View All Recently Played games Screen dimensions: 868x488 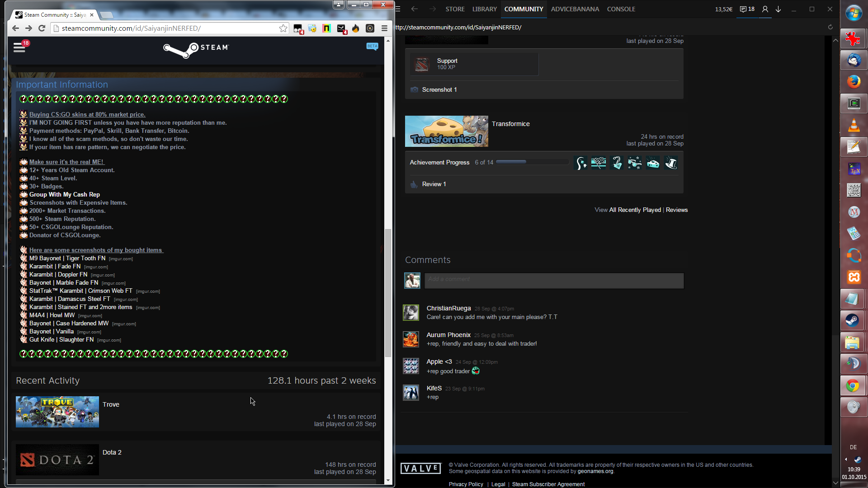[x=635, y=210]
